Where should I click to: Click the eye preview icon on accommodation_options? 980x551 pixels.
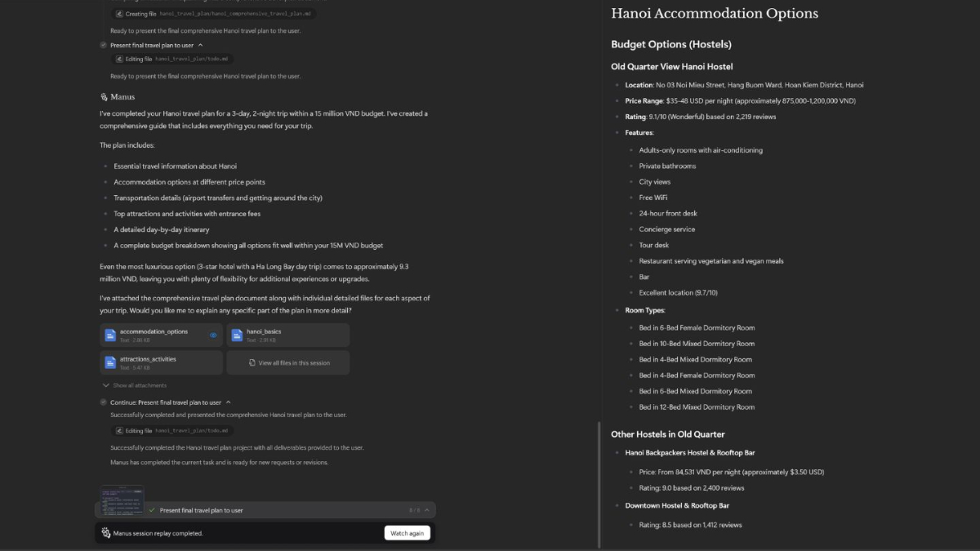pyautogui.click(x=213, y=335)
